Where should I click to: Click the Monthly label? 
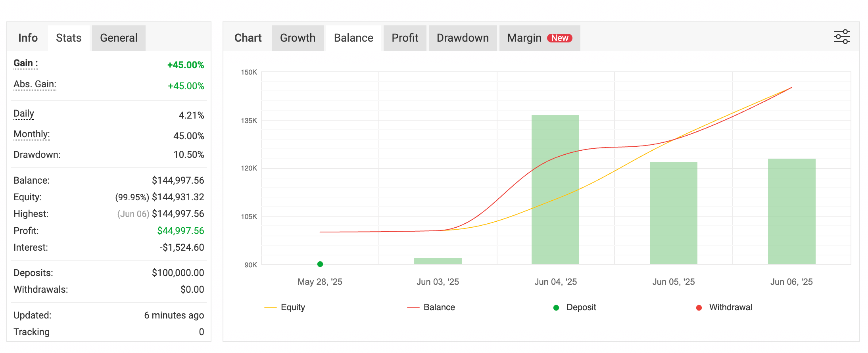click(32, 134)
